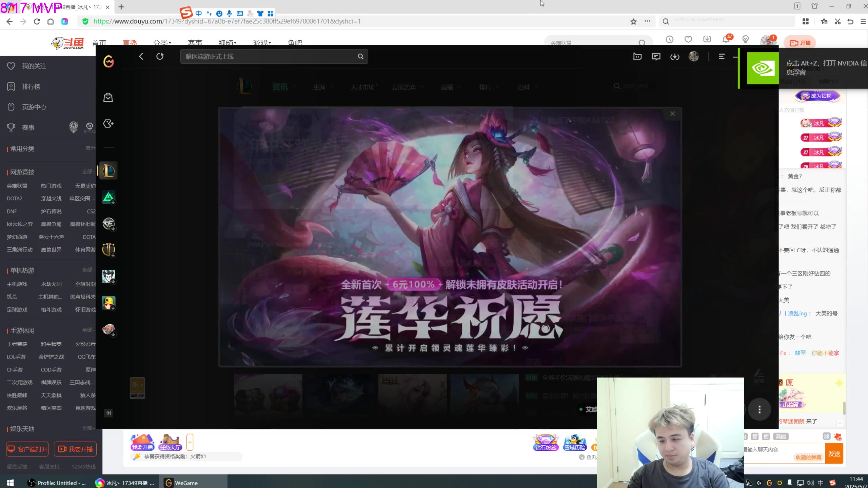The height and width of the screenshot is (488, 868).
Task: Open 百科 tab in LoL page
Action: (524, 87)
